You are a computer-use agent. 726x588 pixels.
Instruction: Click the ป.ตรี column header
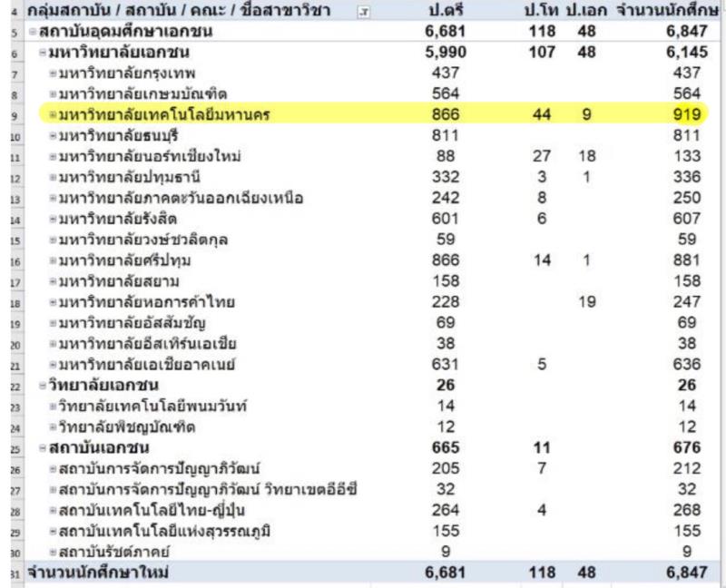coord(446,12)
